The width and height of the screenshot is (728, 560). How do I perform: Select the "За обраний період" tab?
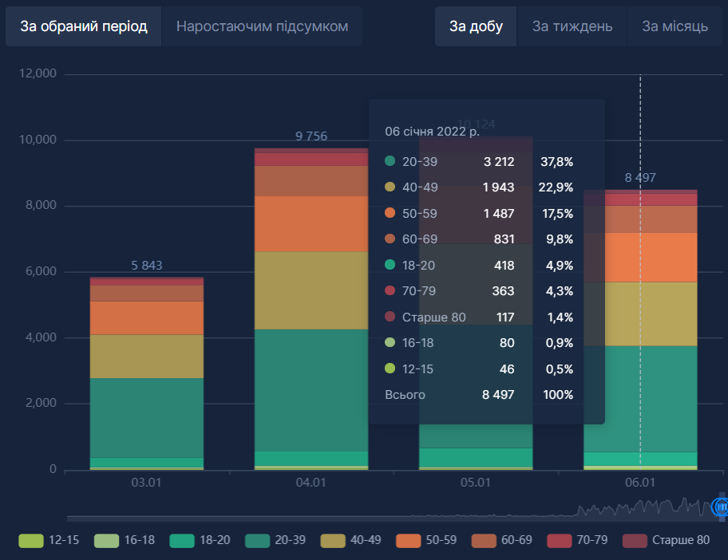84,26
